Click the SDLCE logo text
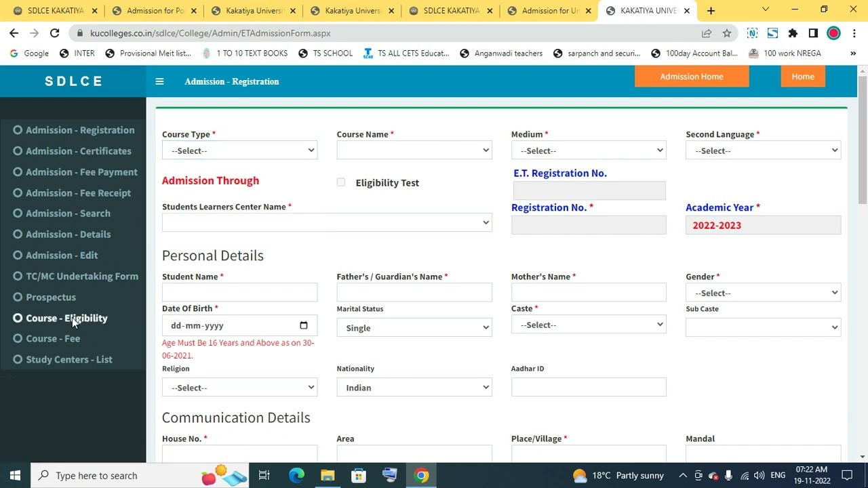Viewport: 868px width, 488px height. pos(73,81)
